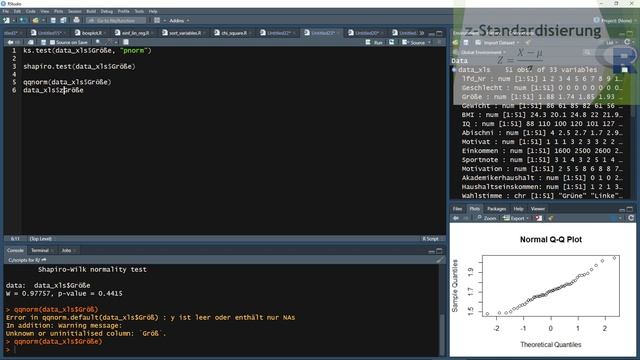Click the compile report notebook icon in editor
Image resolution: width=640 pixels, height=360 pixels.
(126, 42)
